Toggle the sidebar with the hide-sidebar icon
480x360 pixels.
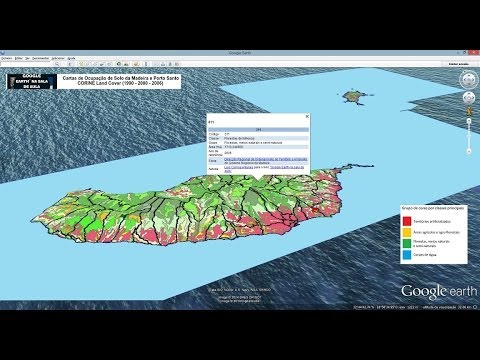pyautogui.click(x=70, y=64)
